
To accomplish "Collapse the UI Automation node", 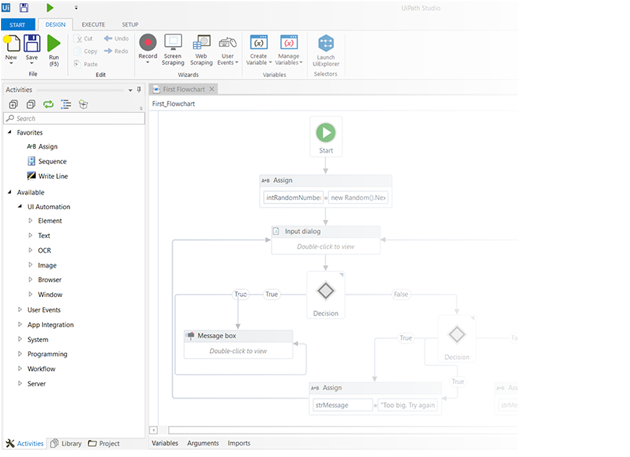I will 20,207.
